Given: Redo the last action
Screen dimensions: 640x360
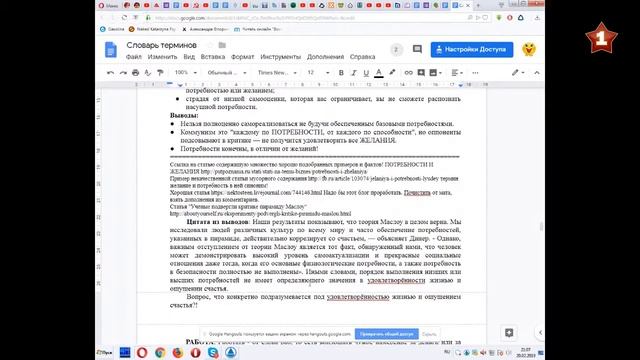Looking at the screenshot, I should 123,73.
